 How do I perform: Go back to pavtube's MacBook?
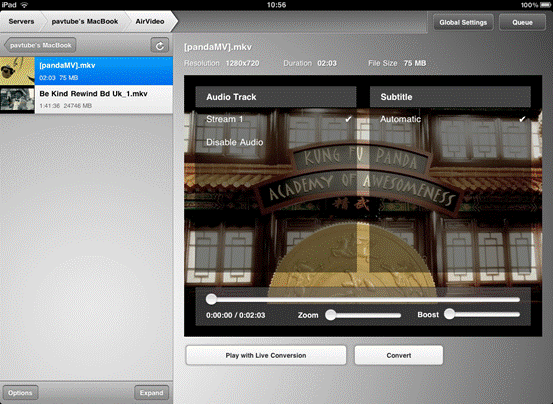pos(40,45)
